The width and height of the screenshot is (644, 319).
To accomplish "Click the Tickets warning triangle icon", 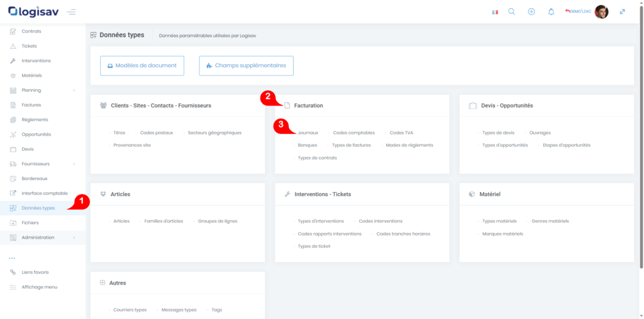I will 13,46.
